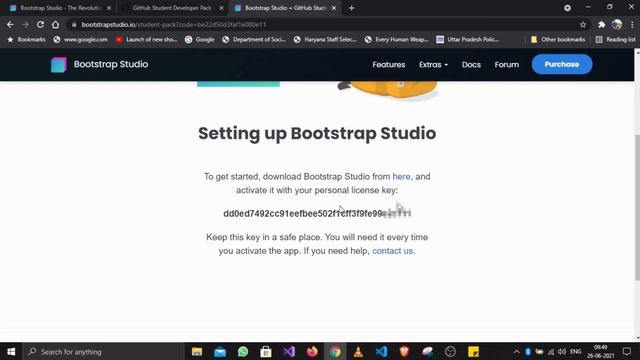This screenshot has height=360, width=640.
Task: Open the Forum link
Action: [x=507, y=64]
